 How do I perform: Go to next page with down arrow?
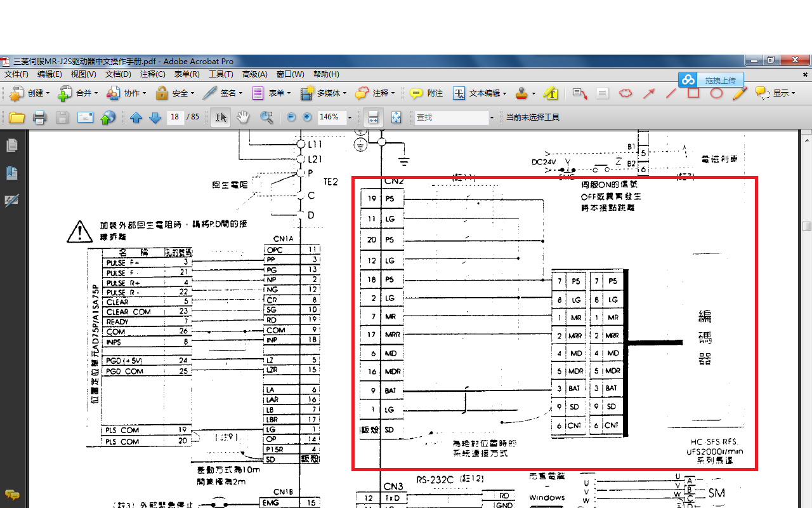point(155,117)
